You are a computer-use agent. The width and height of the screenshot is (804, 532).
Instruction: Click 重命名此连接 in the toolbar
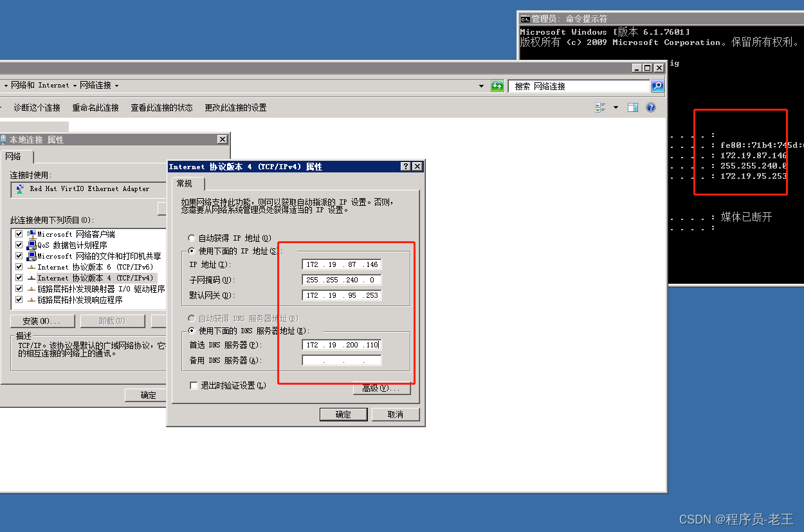click(x=95, y=108)
